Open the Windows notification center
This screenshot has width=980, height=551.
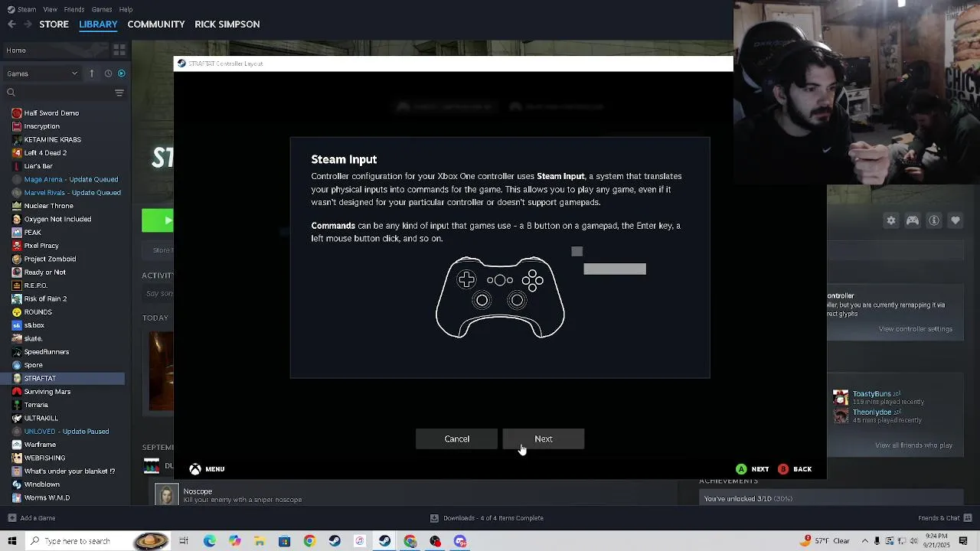[x=963, y=541]
